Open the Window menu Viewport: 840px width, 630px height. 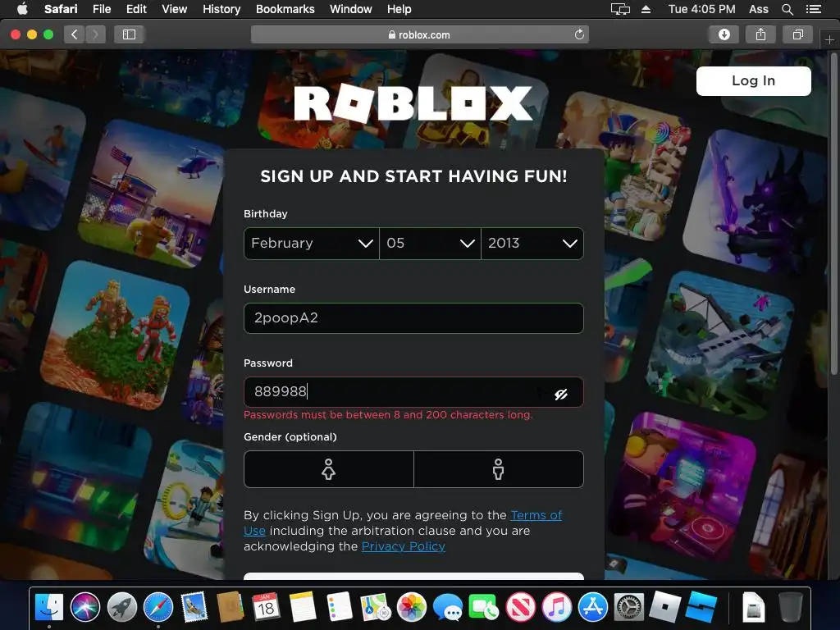351,9
